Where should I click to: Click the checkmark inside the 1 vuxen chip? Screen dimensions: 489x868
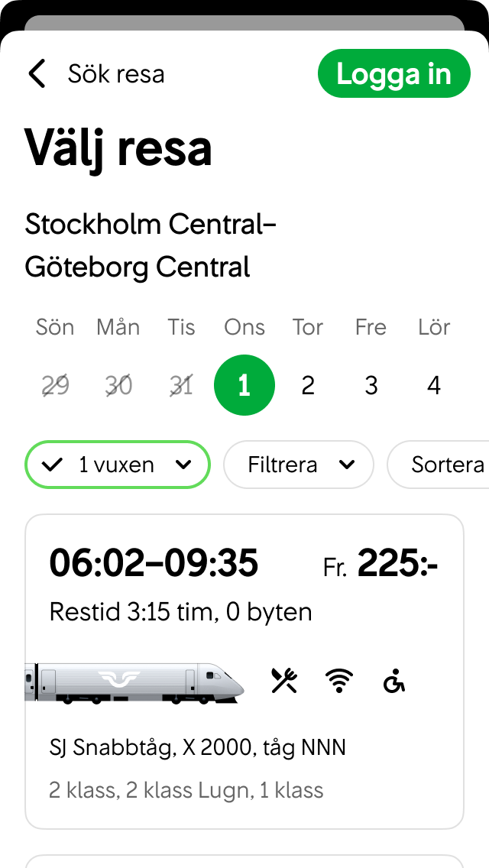click(53, 464)
